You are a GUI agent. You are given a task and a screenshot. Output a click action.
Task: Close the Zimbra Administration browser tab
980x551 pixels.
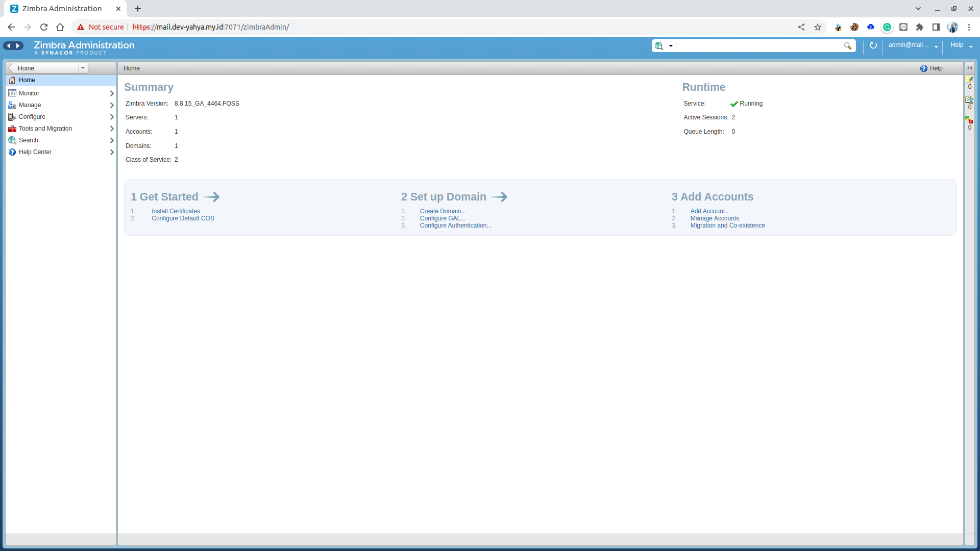pos(118,9)
